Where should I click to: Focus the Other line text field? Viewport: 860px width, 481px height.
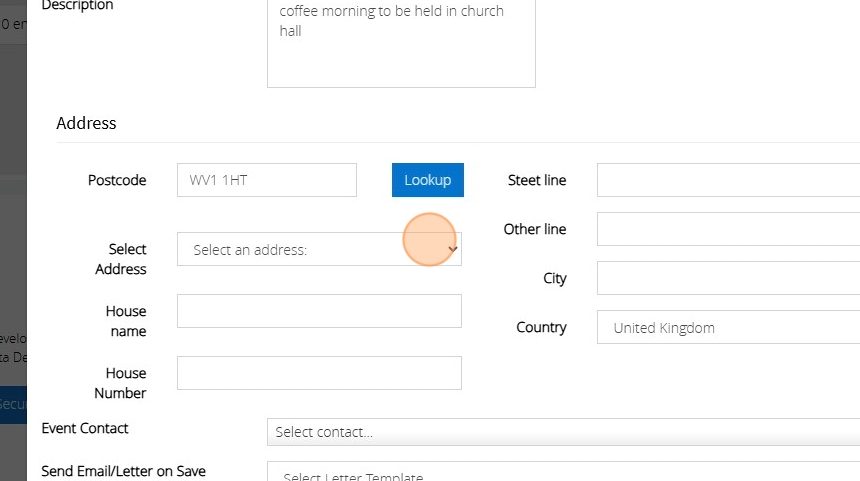pos(728,229)
